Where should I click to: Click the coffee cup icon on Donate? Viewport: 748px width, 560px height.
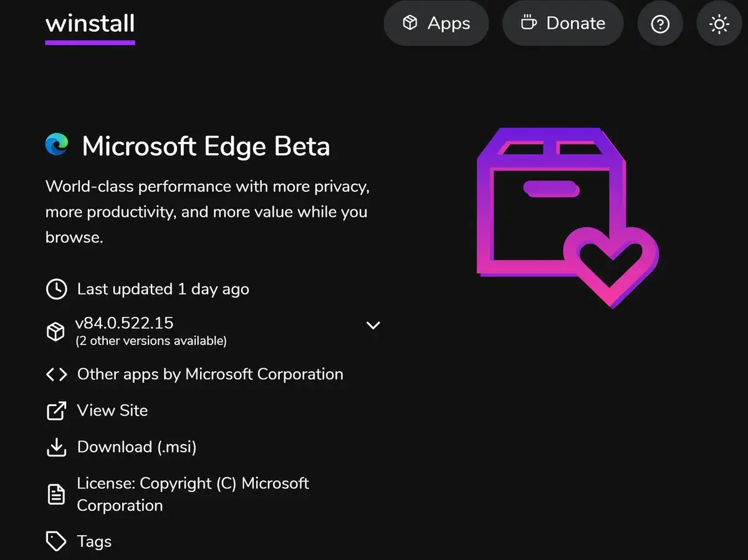click(x=529, y=22)
